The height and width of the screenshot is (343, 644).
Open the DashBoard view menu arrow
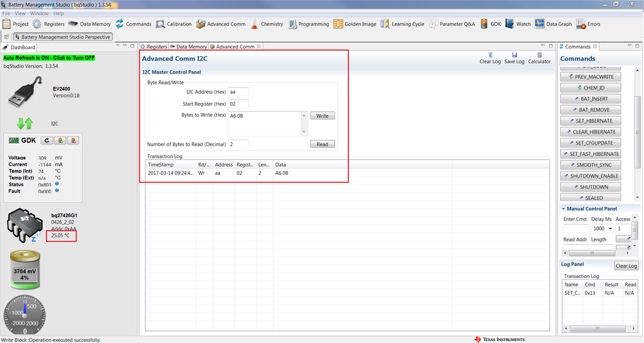(118, 47)
